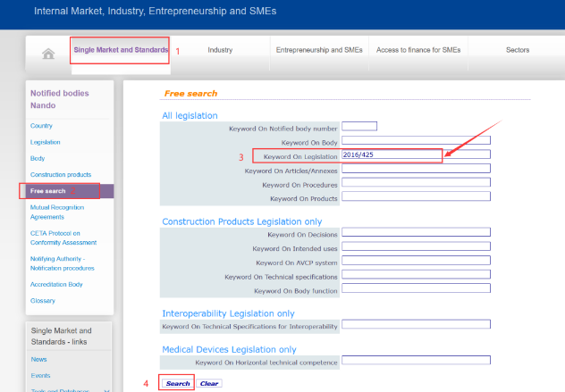Go to Access to finance for SMEs
The image size is (565, 392).
[x=418, y=50]
